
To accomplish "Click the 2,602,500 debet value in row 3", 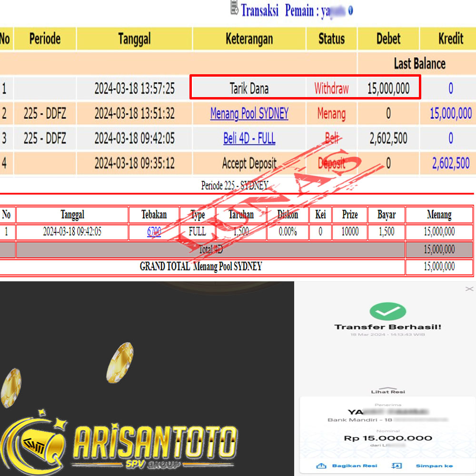I will [388, 139].
